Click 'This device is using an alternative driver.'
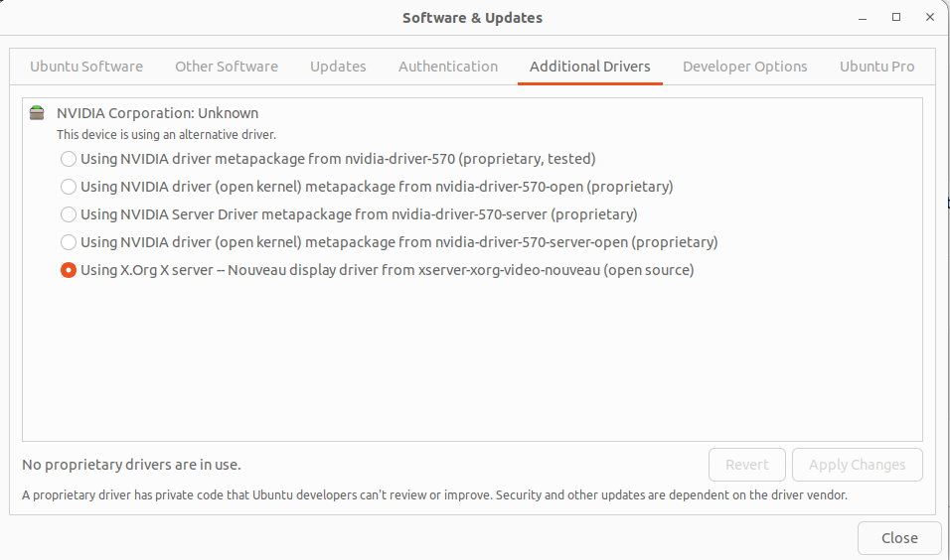Viewport: 950px width, 560px height. click(x=167, y=134)
